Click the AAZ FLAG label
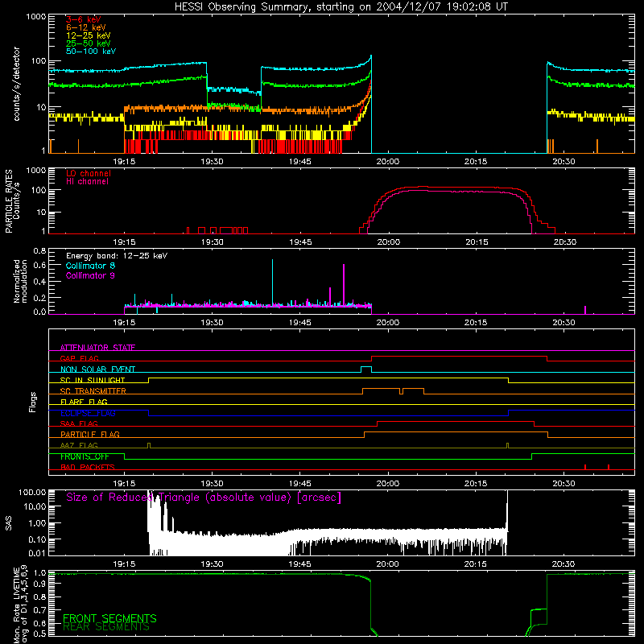The height and width of the screenshot is (644, 644). [79, 445]
